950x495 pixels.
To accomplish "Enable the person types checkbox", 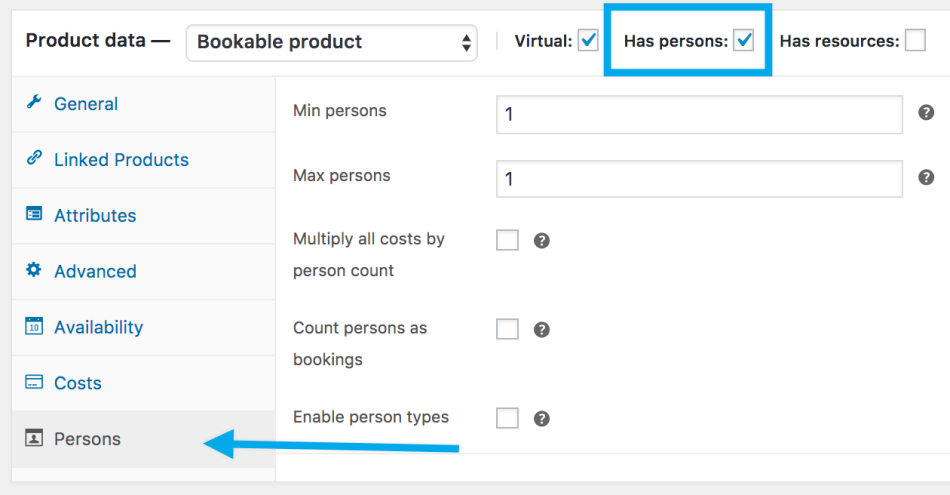I will coord(507,418).
